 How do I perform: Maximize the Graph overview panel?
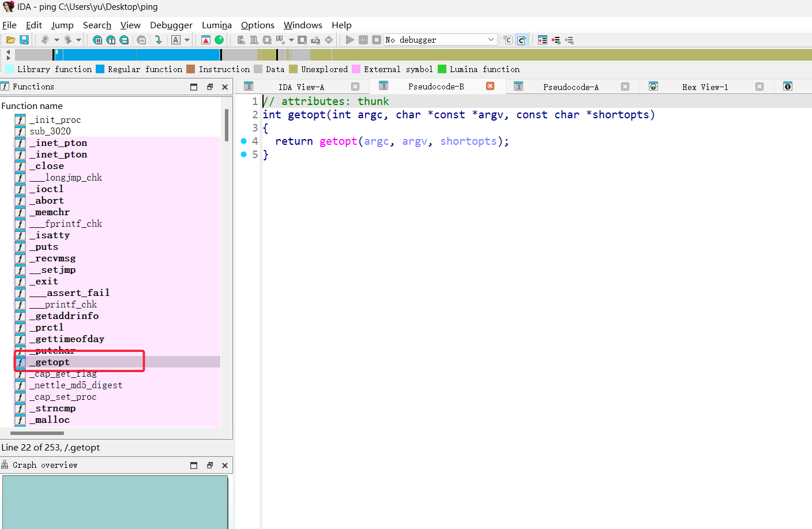pos(194,466)
